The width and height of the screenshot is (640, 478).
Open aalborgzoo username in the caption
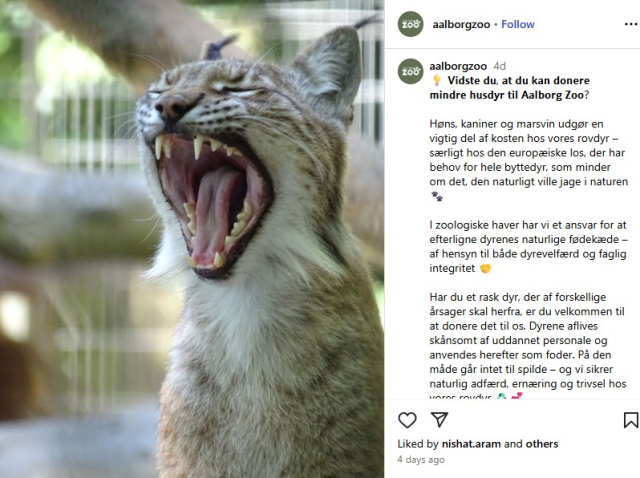[x=458, y=66]
